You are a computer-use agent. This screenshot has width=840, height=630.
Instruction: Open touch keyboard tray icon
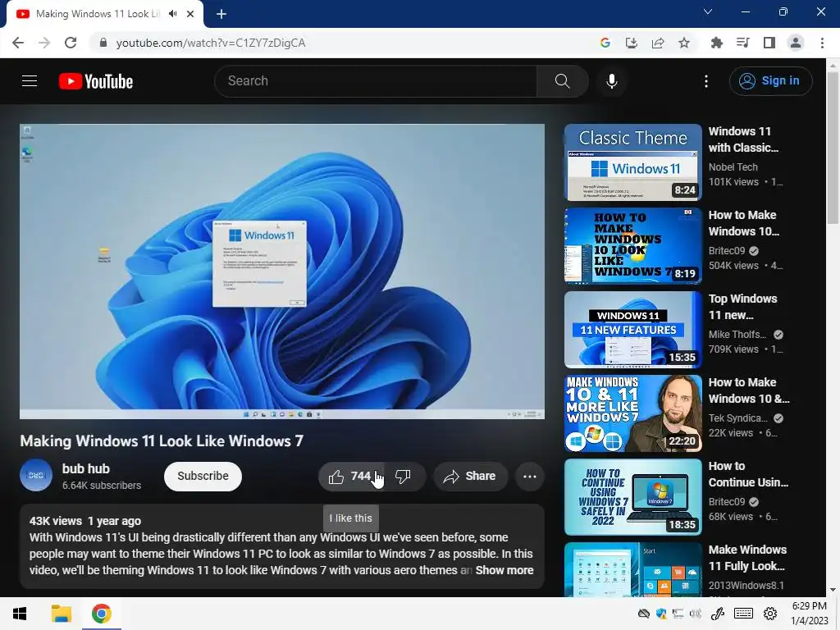coord(743,614)
